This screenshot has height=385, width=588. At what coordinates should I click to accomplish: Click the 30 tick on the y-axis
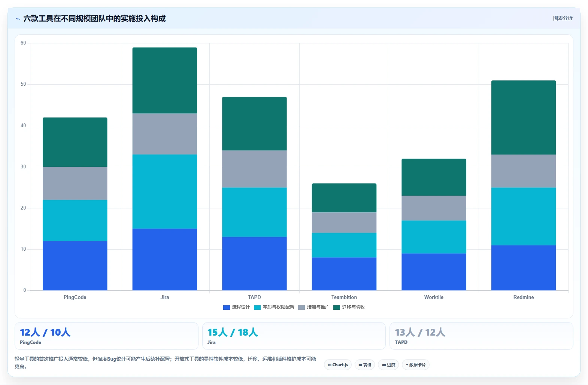tap(23, 167)
